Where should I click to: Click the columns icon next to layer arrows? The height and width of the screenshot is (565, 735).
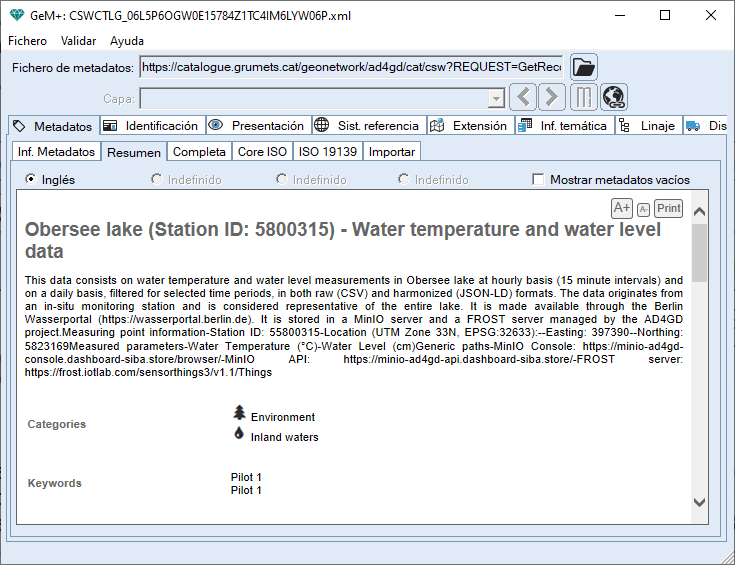click(x=583, y=98)
